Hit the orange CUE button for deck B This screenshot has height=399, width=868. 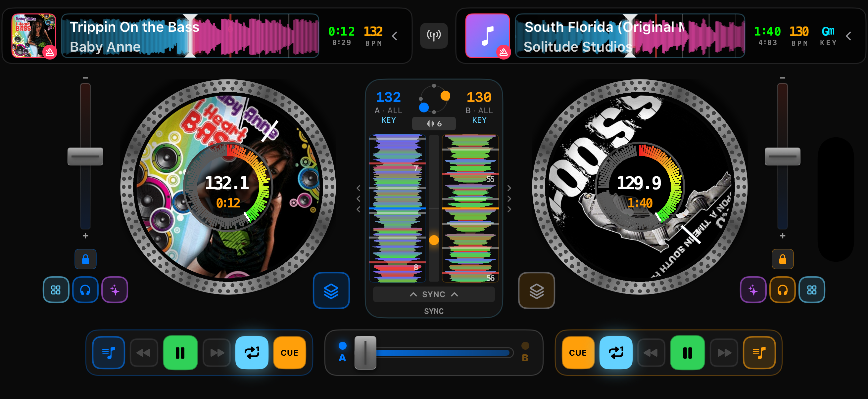[x=578, y=353]
